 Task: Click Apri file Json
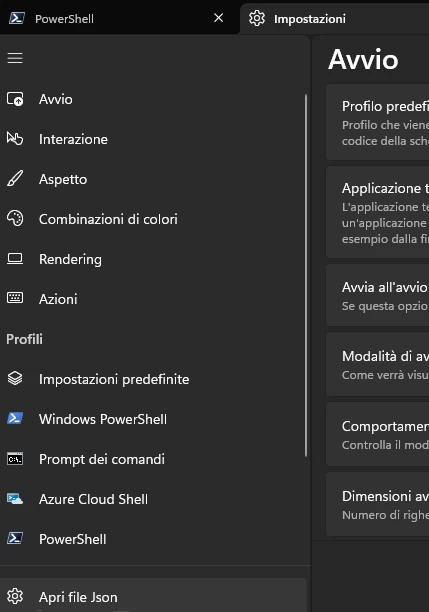tap(153, 595)
